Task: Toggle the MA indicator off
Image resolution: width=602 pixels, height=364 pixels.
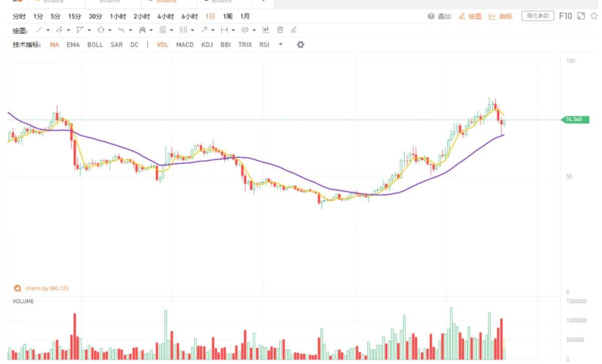Action: pyautogui.click(x=54, y=45)
